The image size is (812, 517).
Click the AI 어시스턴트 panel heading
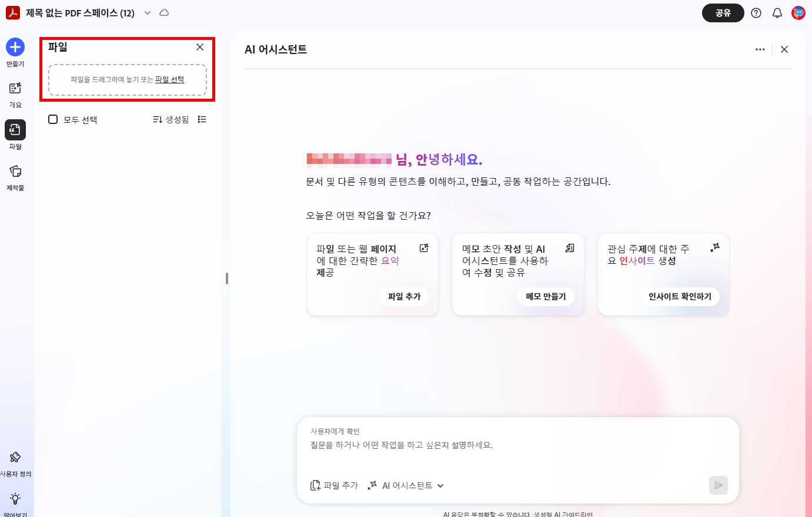point(276,49)
